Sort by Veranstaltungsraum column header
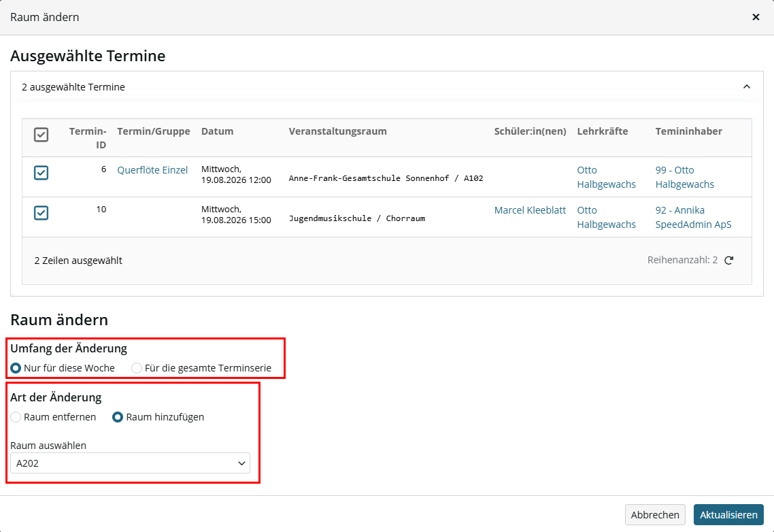Image resolution: width=774 pixels, height=532 pixels. click(337, 131)
